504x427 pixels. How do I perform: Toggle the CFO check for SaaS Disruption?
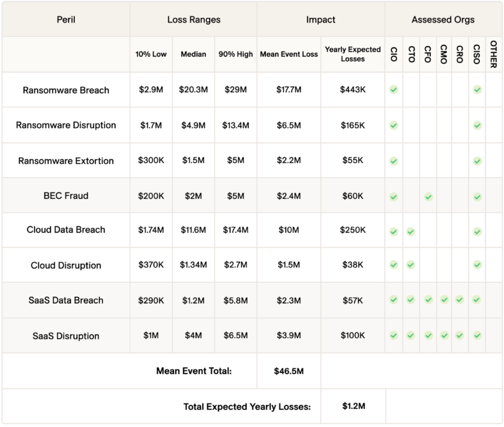click(428, 335)
